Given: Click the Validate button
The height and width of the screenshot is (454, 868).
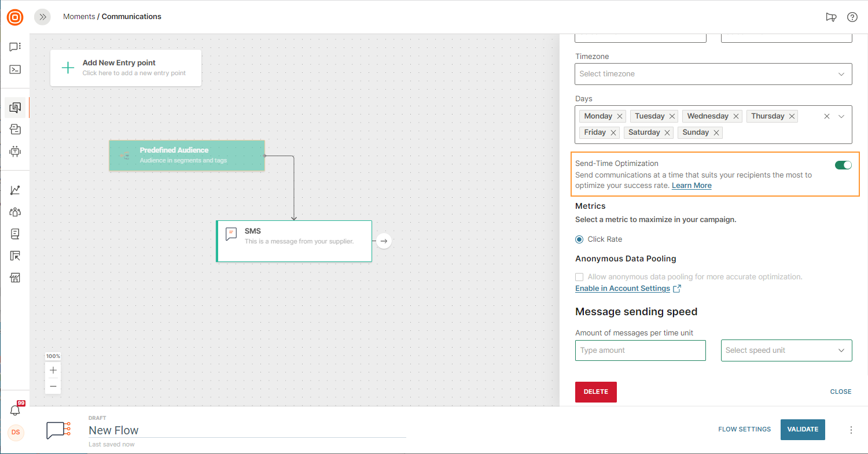Looking at the screenshot, I should pyautogui.click(x=802, y=430).
